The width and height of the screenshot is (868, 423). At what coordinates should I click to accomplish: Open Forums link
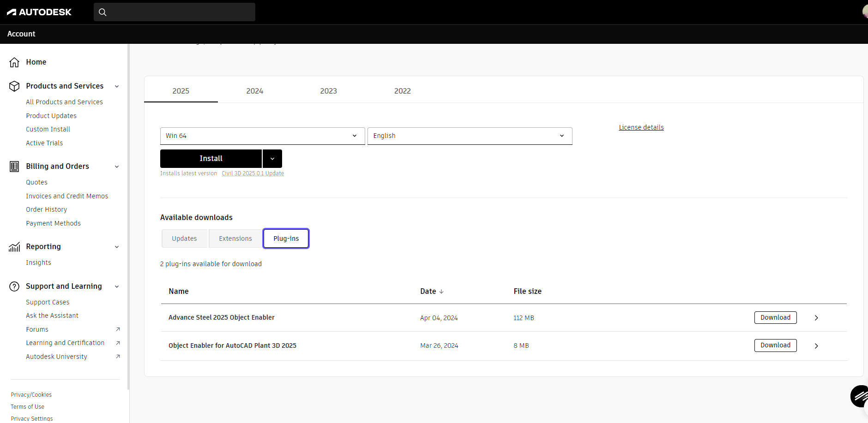click(x=37, y=329)
